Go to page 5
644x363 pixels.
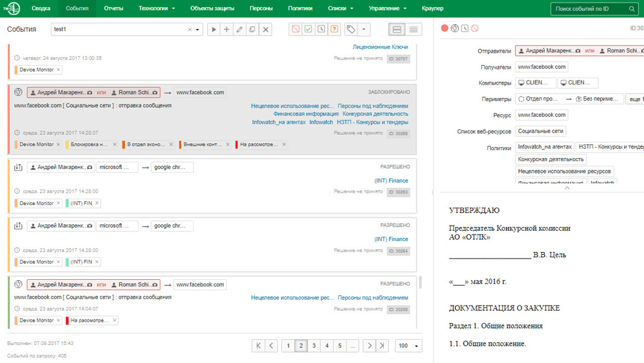tap(339, 346)
